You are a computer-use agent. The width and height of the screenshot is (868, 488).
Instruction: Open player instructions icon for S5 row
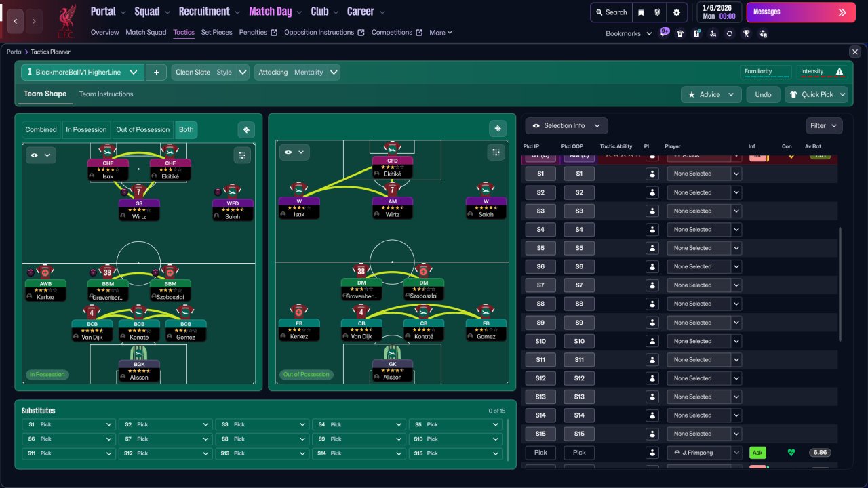(x=652, y=248)
